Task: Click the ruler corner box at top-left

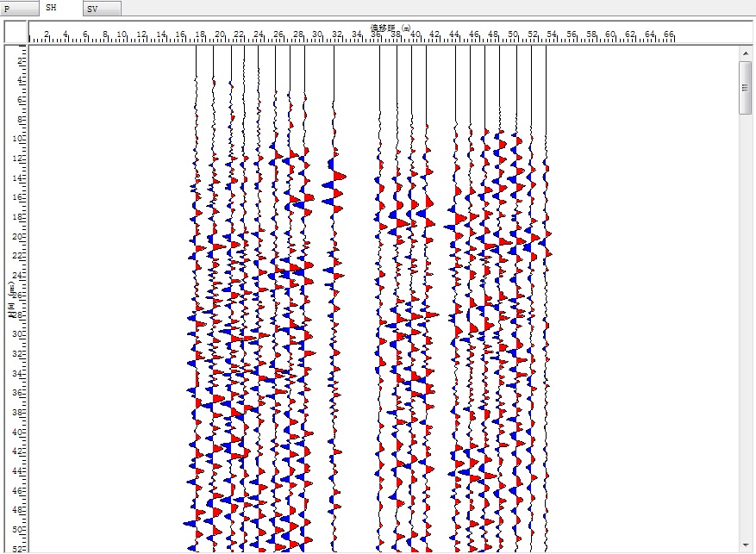Action: click(x=16, y=32)
